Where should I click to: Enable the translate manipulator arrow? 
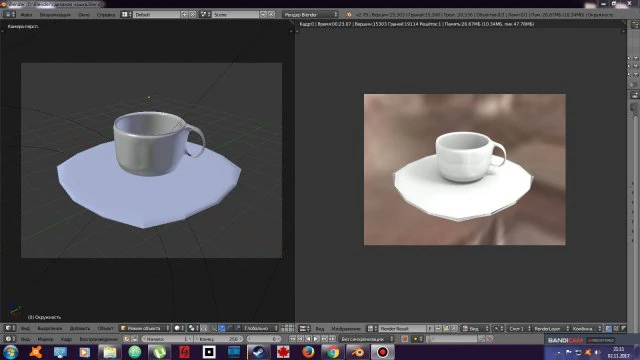coord(222,328)
